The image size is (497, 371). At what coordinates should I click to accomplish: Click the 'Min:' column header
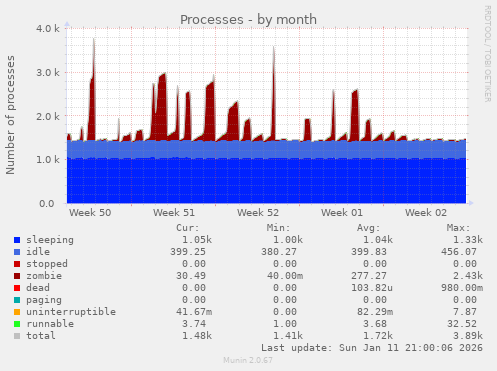point(278,228)
